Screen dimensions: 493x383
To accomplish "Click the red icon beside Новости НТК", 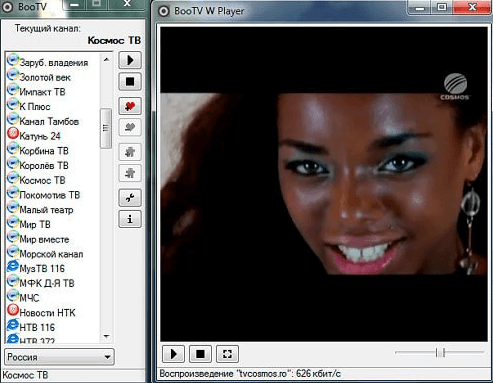I will 13,310.
